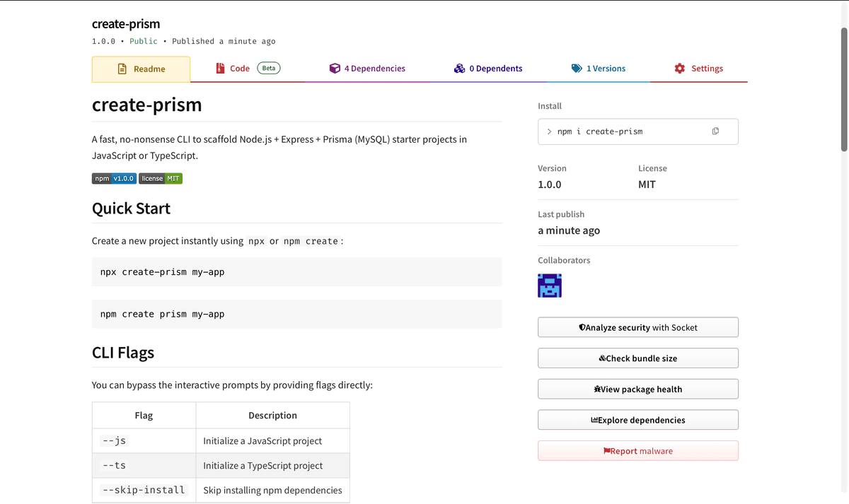The width and height of the screenshot is (849, 504).
Task: Click Skip installing npm dependencies cell
Action: [x=273, y=490]
